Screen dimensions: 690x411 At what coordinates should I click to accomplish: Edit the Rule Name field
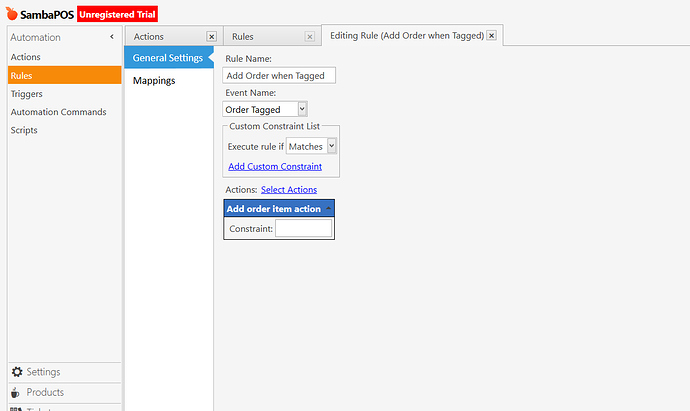pos(279,76)
